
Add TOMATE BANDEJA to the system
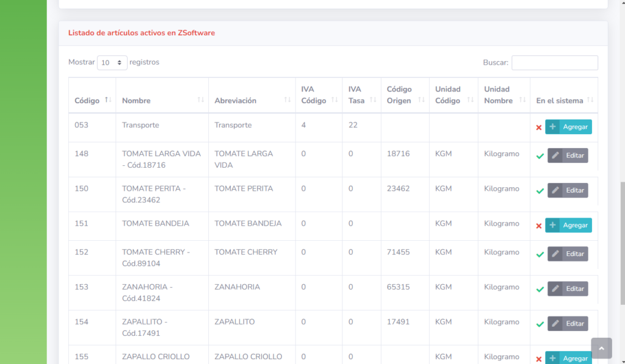click(x=568, y=225)
